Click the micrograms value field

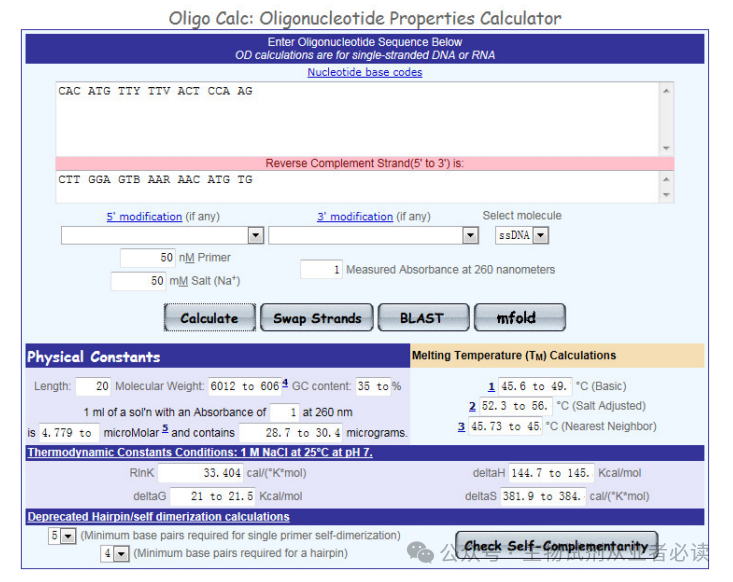tap(291, 433)
